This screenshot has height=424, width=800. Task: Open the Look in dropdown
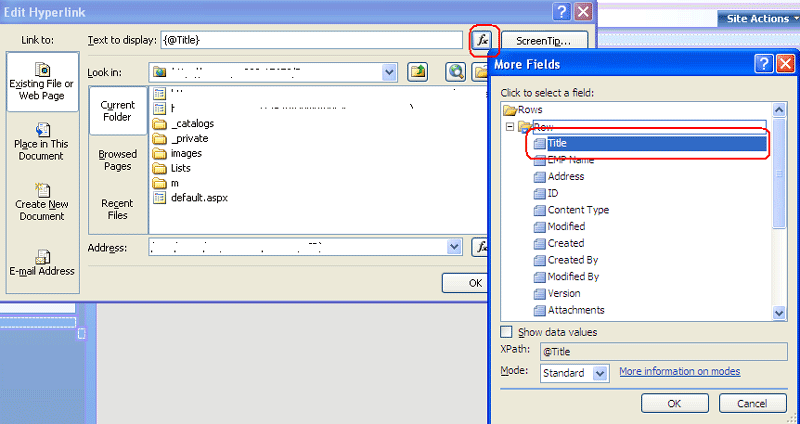[389, 72]
